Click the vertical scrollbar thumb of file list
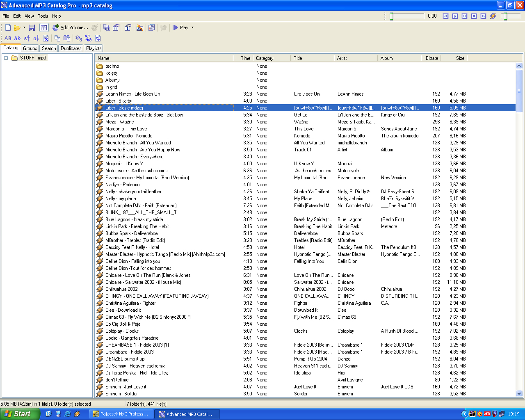The image size is (525, 420). point(519,91)
